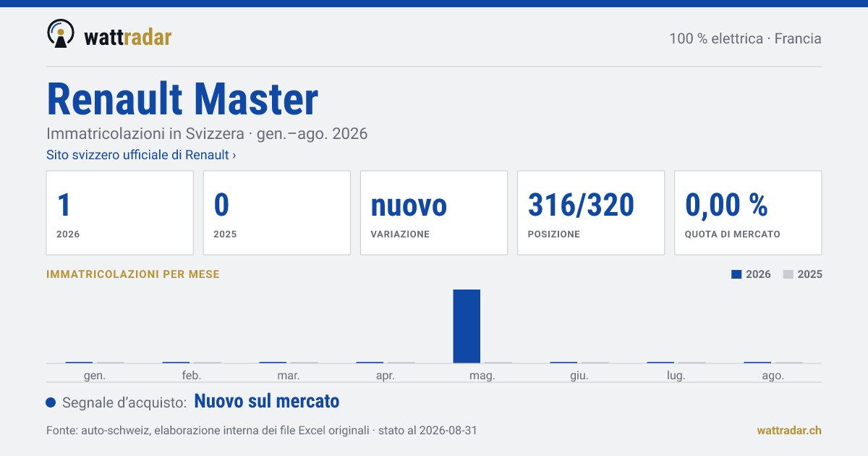Click the gray 2025 legend swatch
The height and width of the screenshot is (456, 868).
pyautogui.click(x=788, y=274)
